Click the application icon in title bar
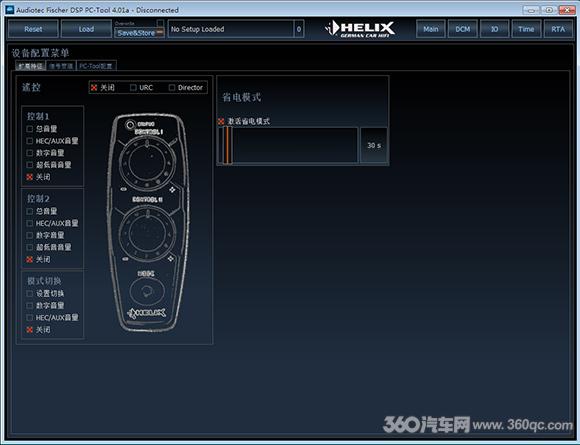Image resolution: width=580 pixels, height=445 pixels. point(9,10)
